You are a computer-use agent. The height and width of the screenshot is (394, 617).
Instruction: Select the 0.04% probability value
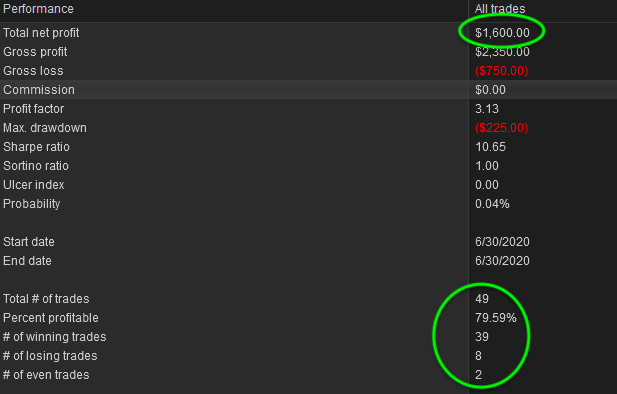click(492, 204)
